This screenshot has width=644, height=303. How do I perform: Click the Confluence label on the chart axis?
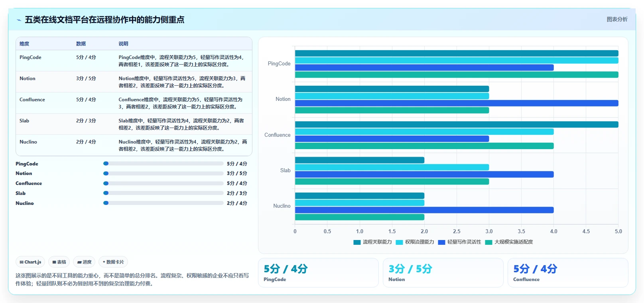click(x=278, y=135)
